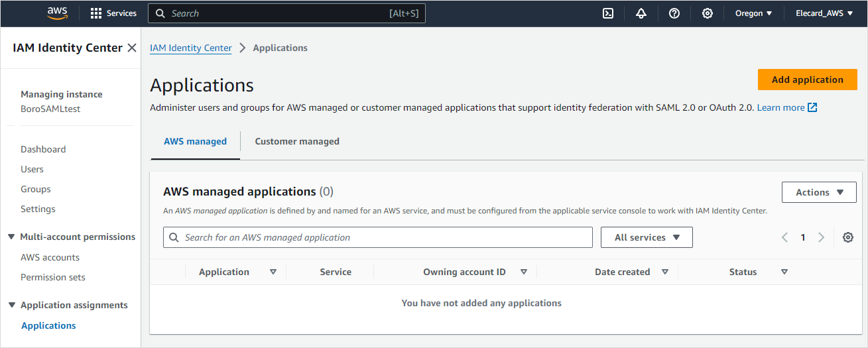Viewport: 868px width, 348px height.
Task: Open the All services filter dropdown
Action: click(647, 237)
